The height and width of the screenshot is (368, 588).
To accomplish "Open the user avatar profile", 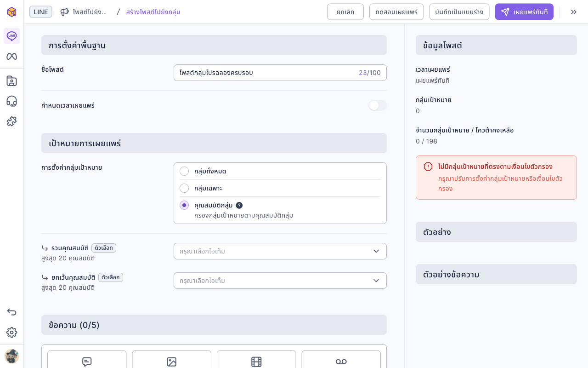I will pos(11,356).
